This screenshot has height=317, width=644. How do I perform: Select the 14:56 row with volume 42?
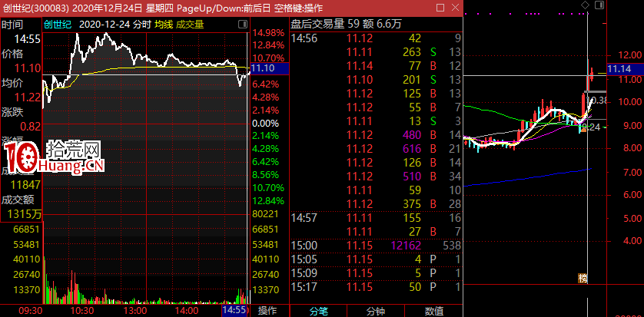pos(376,39)
